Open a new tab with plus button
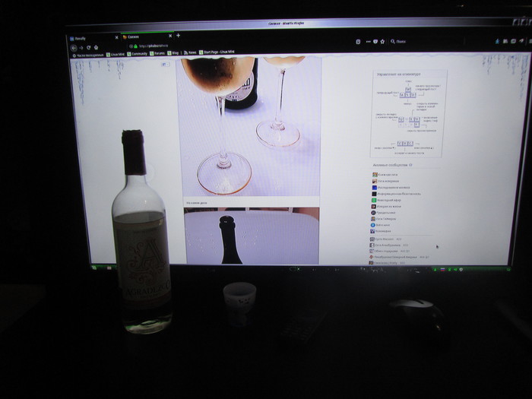Image resolution: width=532 pixels, height=399 pixels. (178, 35)
